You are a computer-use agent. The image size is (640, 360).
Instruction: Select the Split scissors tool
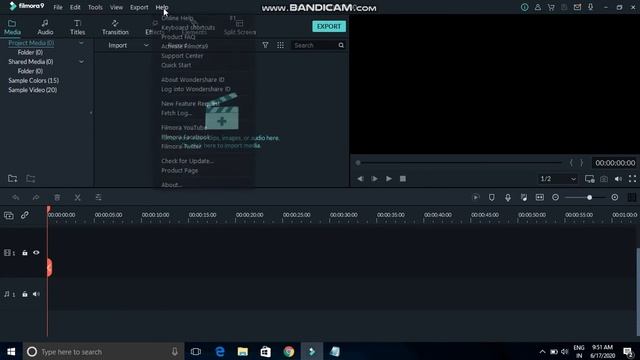tap(78, 198)
